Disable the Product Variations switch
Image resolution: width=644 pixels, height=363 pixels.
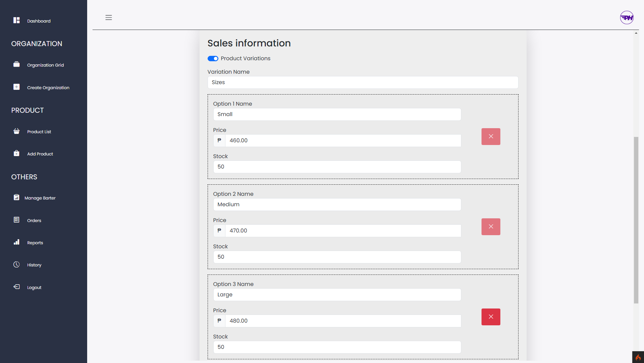(x=213, y=59)
